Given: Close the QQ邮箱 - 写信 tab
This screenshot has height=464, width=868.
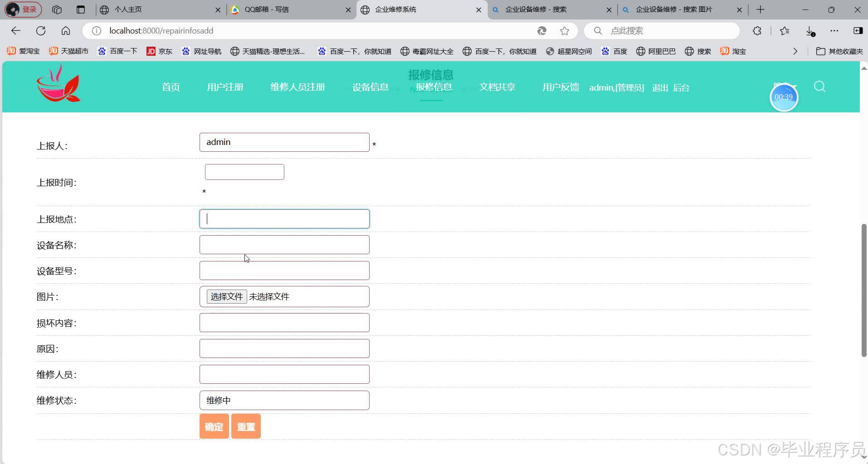Looking at the screenshot, I should point(348,10).
